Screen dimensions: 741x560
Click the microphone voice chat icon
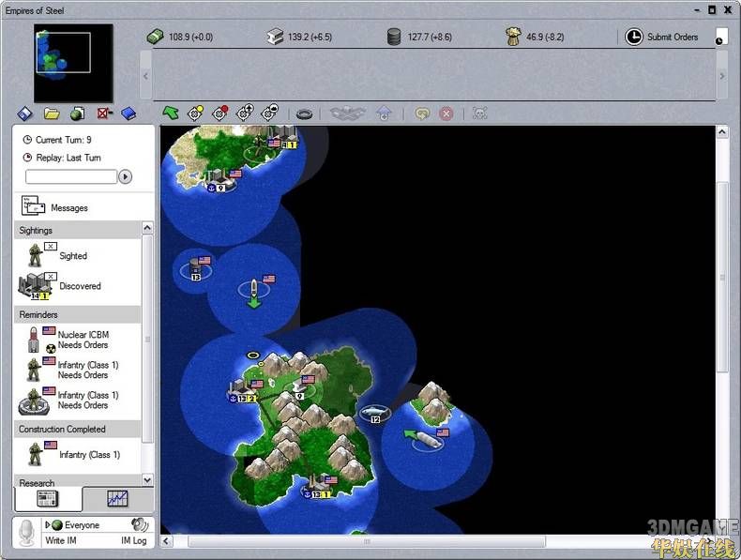[x=27, y=532]
